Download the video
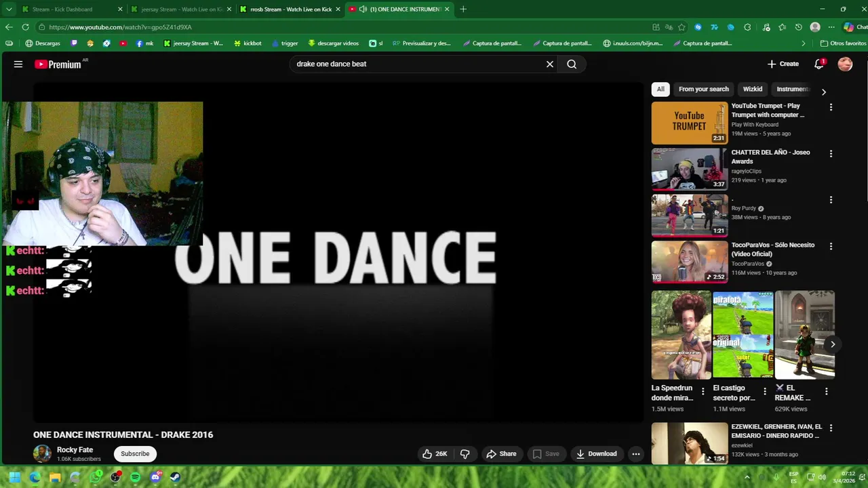Image resolution: width=868 pixels, height=488 pixels. 596,454
